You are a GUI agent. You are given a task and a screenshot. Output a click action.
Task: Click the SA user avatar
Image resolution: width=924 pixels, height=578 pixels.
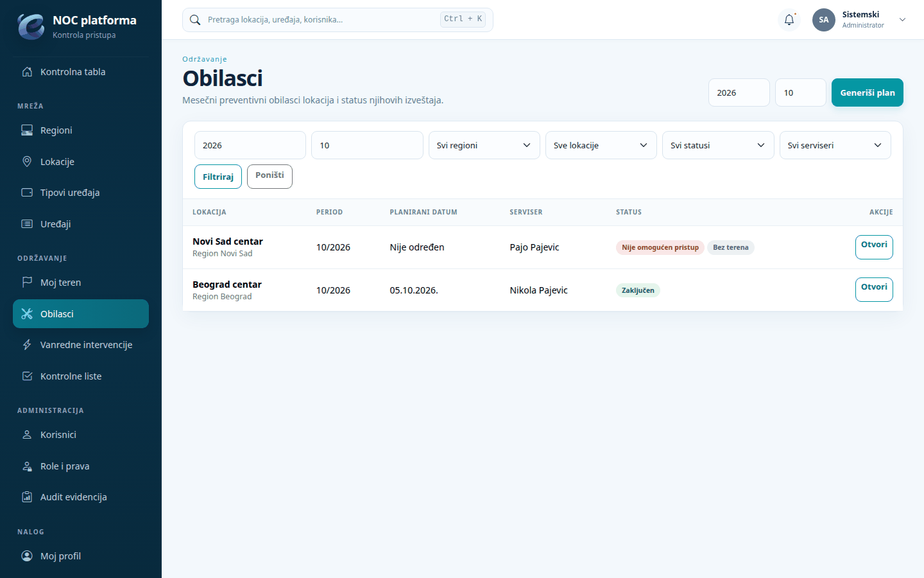click(x=824, y=20)
